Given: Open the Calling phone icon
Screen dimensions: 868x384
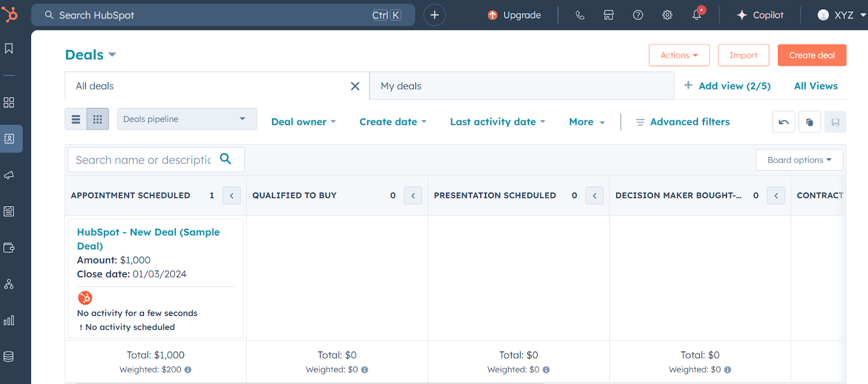Looking at the screenshot, I should coord(580,15).
